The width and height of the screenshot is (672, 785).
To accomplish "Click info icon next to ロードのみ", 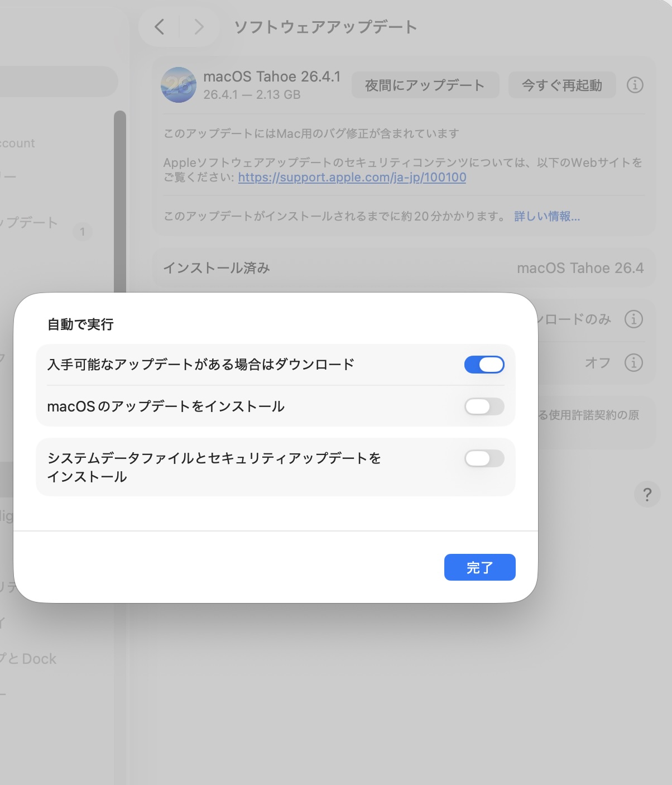I will 633,319.
